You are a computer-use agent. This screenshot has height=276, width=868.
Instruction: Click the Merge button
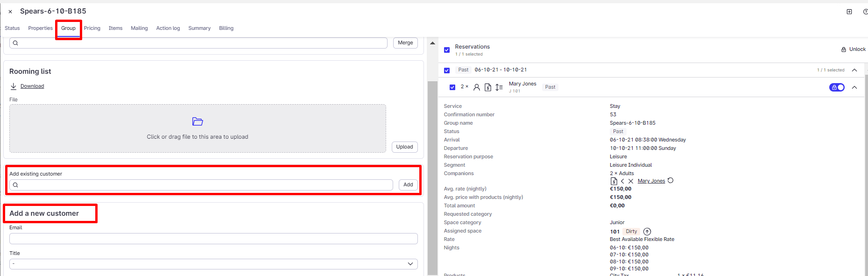coord(405,43)
